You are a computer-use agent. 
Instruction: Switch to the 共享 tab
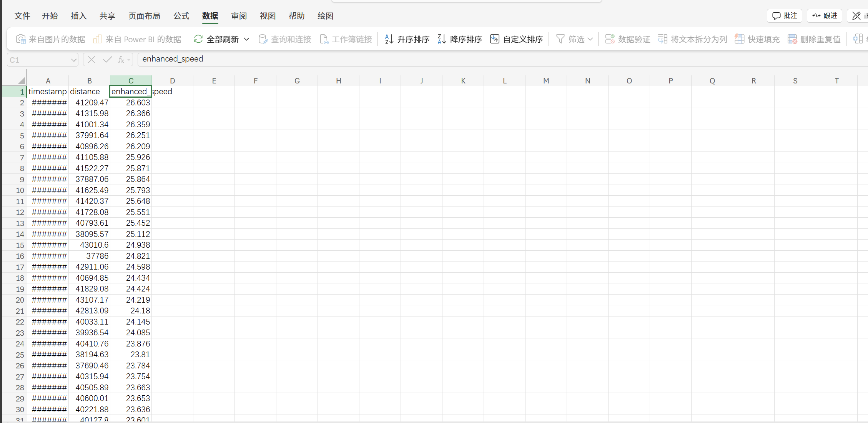tap(108, 16)
